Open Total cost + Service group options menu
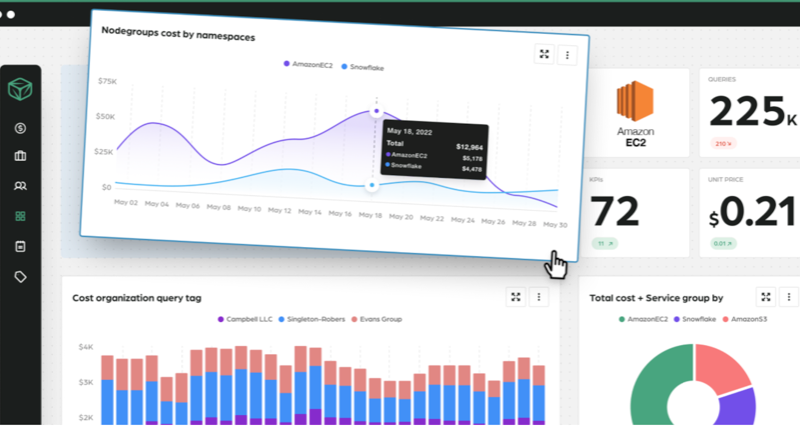800x430 pixels. click(x=789, y=297)
